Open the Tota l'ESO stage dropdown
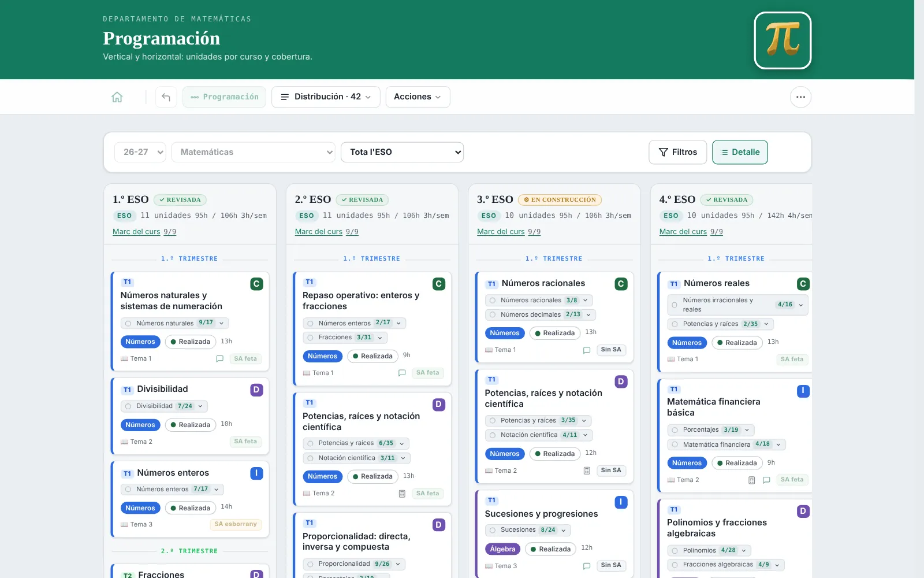 pos(403,152)
